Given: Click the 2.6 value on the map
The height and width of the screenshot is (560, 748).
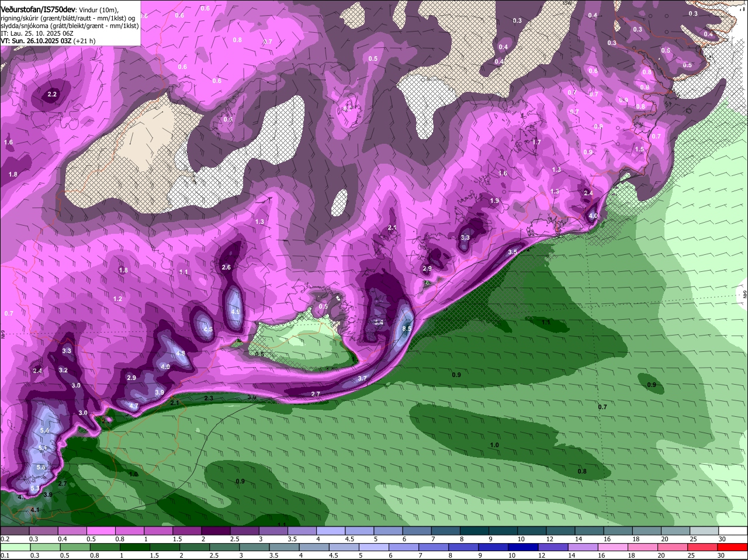Looking at the screenshot, I should coord(227,267).
